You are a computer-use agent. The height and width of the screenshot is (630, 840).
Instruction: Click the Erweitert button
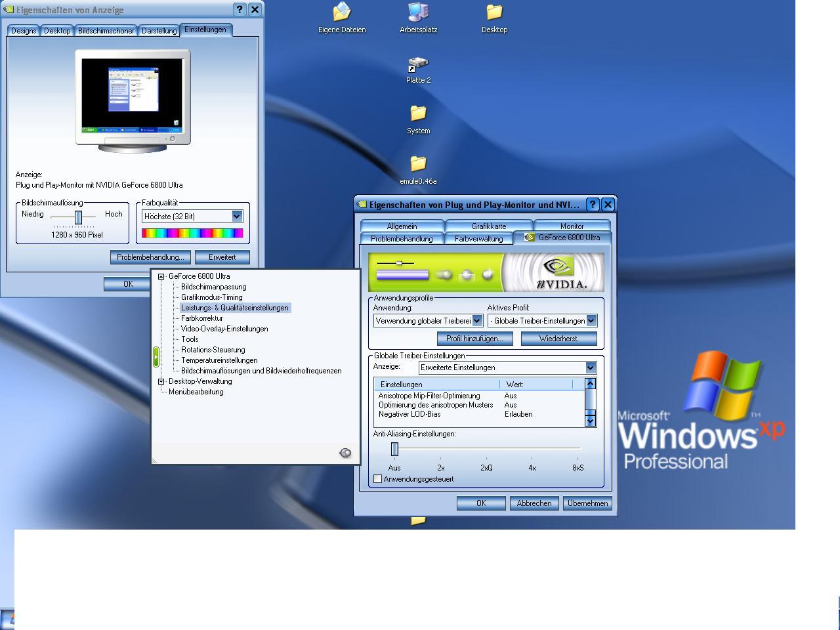point(222,257)
